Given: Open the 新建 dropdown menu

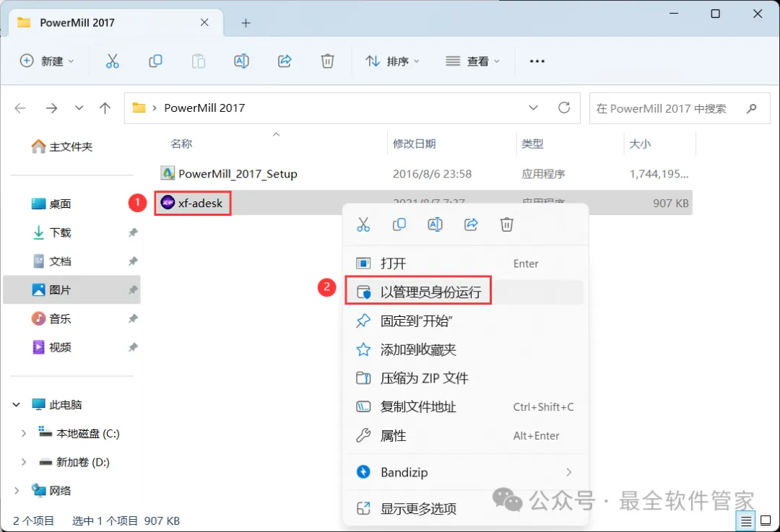Looking at the screenshot, I should pyautogui.click(x=47, y=61).
